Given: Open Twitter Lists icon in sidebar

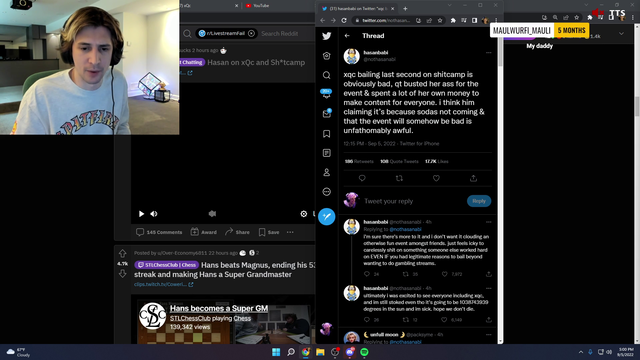Looking at the screenshot, I should pos(327,153).
